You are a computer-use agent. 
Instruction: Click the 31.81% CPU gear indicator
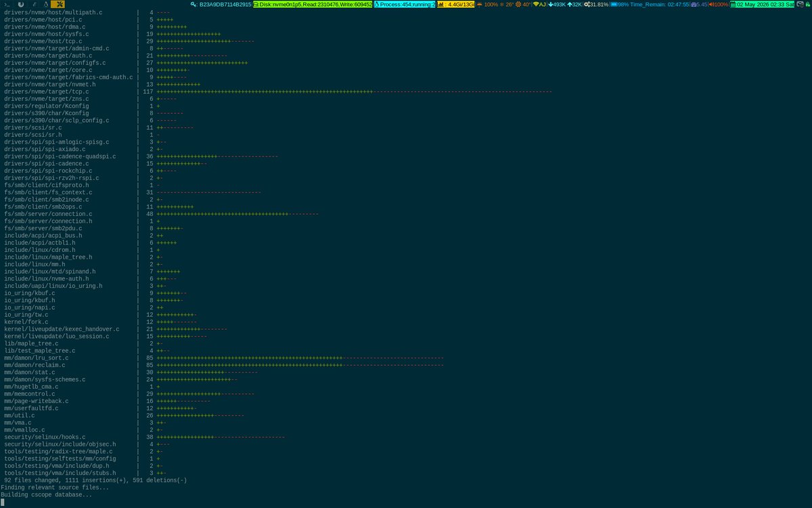pyautogui.click(x=596, y=4)
